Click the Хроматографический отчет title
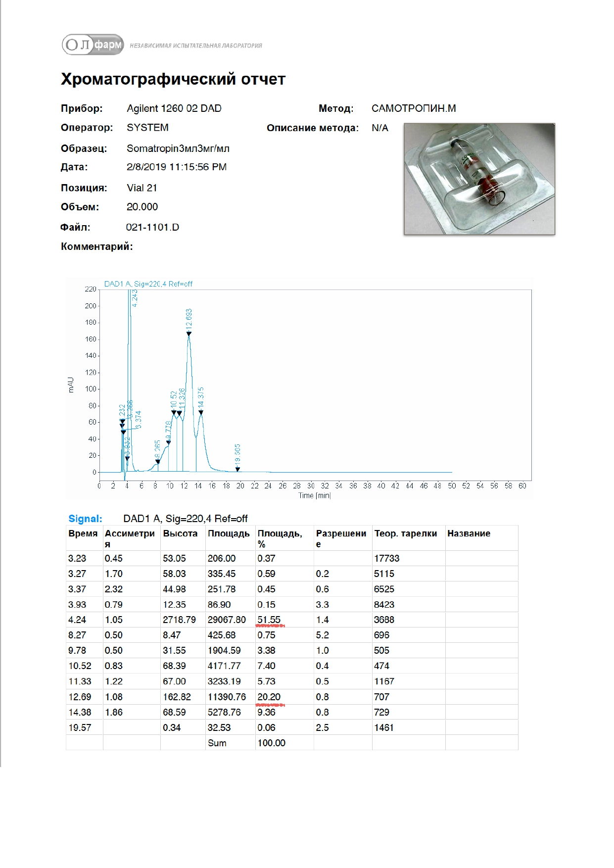 [173, 79]
